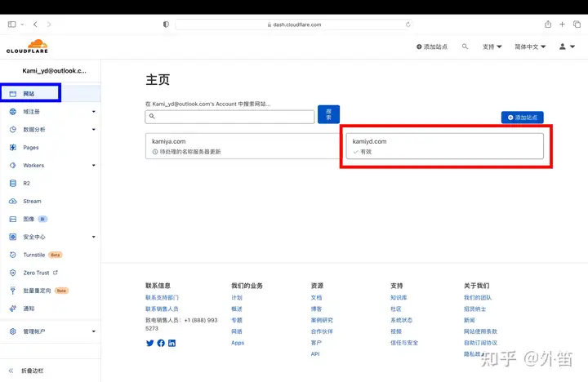Click the Kami_yd@outlook account name
This screenshot has width=588, height=382.
(54, 71)
